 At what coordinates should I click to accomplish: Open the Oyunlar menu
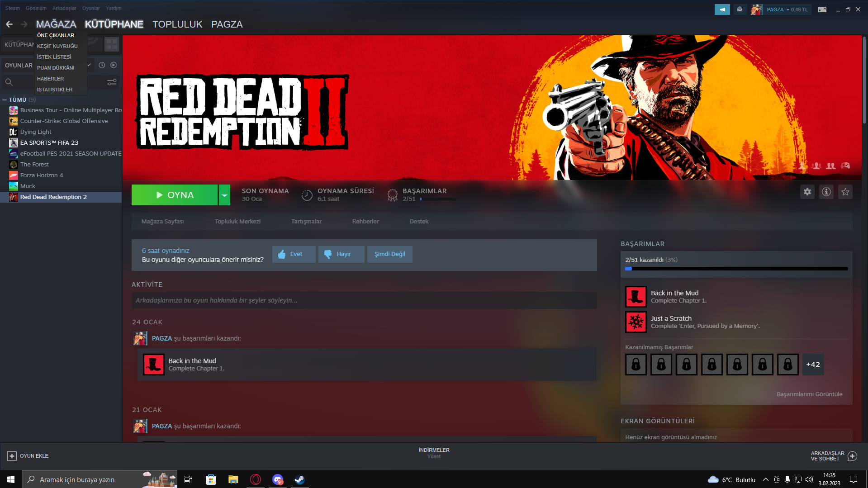[91, 8]
